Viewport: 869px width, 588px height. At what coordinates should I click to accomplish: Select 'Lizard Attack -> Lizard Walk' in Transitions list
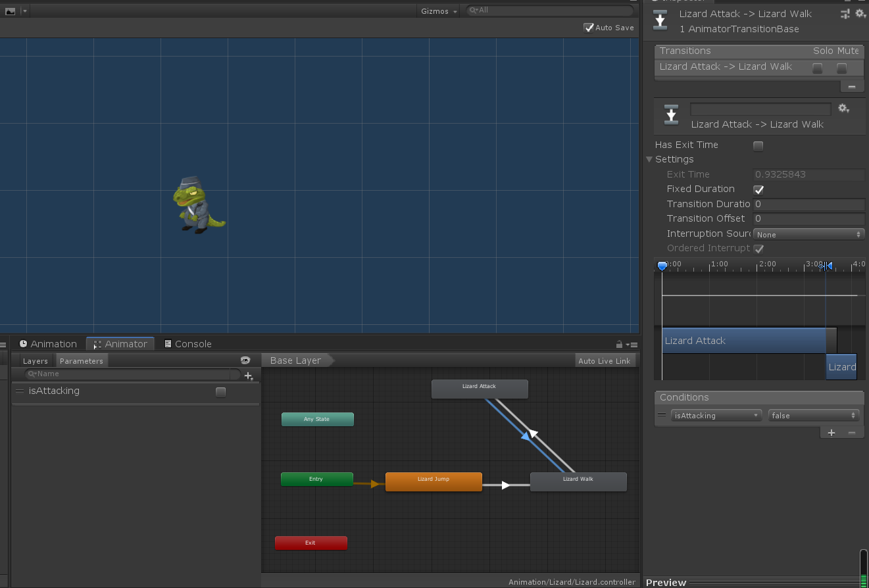[x=726, y=66]
